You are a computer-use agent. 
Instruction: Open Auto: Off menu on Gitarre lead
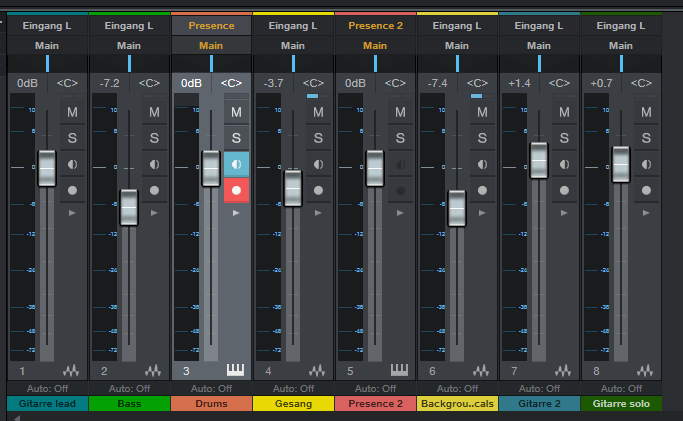47,388
